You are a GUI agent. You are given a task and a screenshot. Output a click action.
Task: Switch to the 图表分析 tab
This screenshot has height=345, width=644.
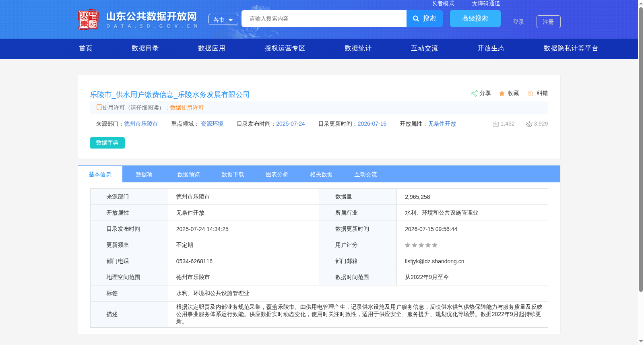(277, 174)
